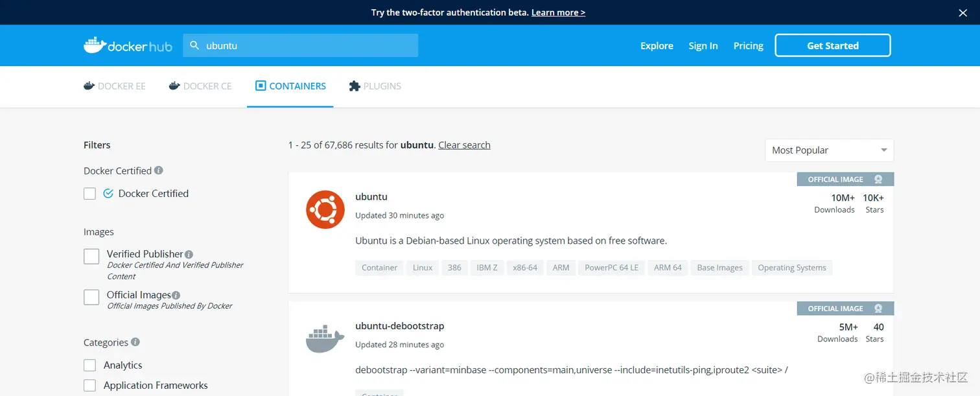Click info icon beside Verified Publisher
The image size is (980, 396).
click(x=189, y=255)
